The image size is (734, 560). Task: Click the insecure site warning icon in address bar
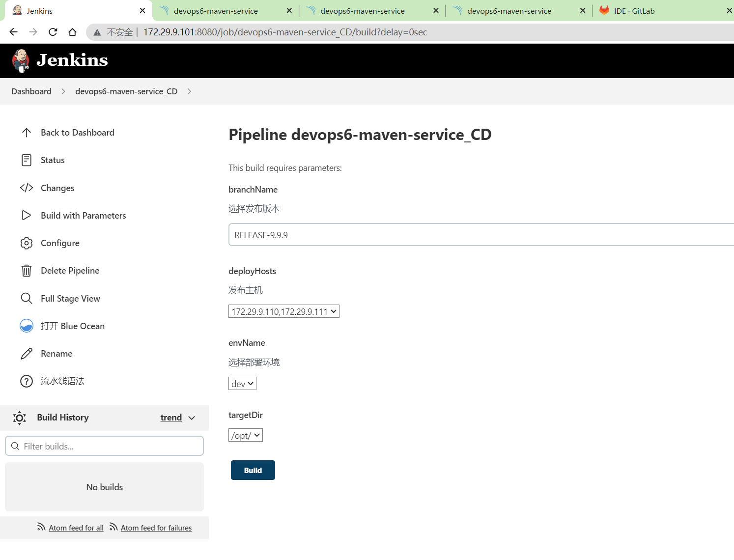pyautogui.click(x=97, y=32)
